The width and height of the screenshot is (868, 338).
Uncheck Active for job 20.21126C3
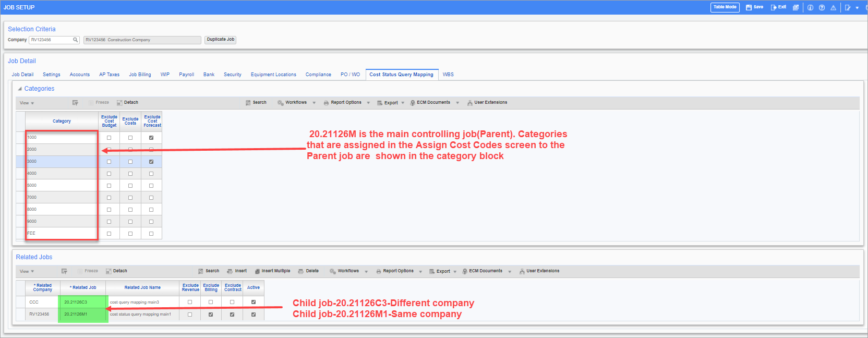(x=254, y=302)
